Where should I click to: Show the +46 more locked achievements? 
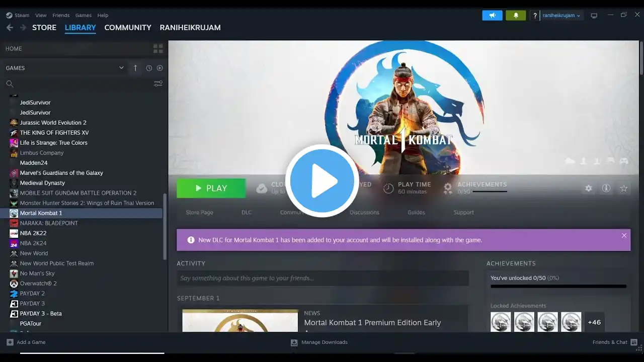tap(594, 322)
